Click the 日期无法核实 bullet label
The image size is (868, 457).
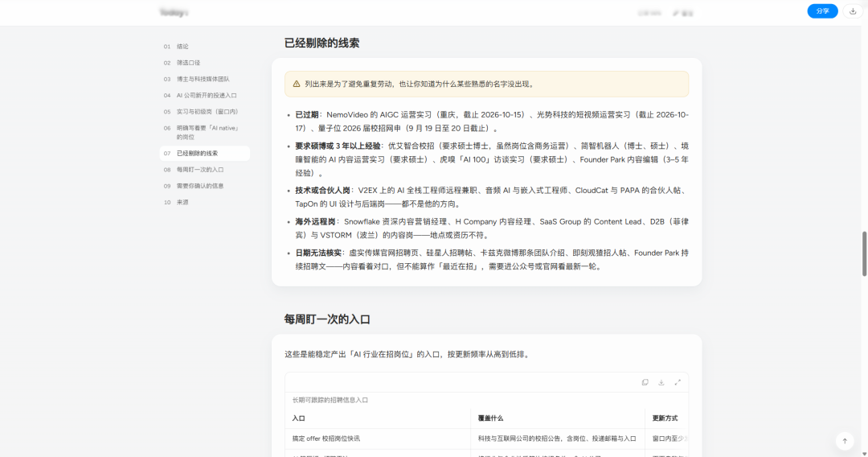(318, 253)
